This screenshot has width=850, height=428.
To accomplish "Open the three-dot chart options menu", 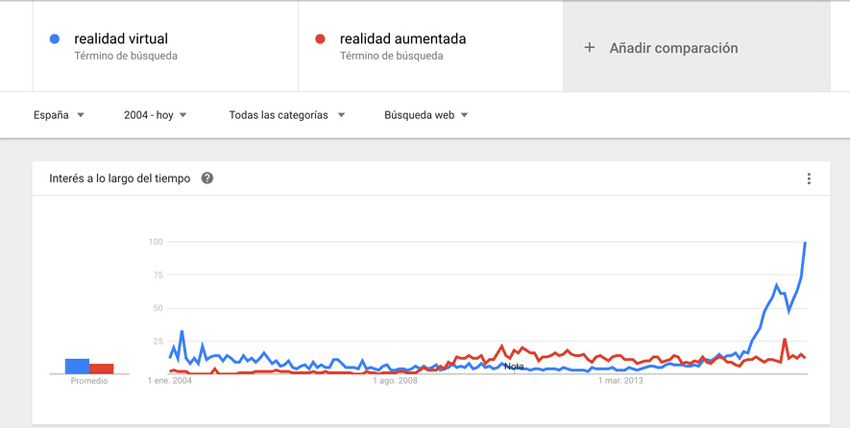I will click(809, 179).
